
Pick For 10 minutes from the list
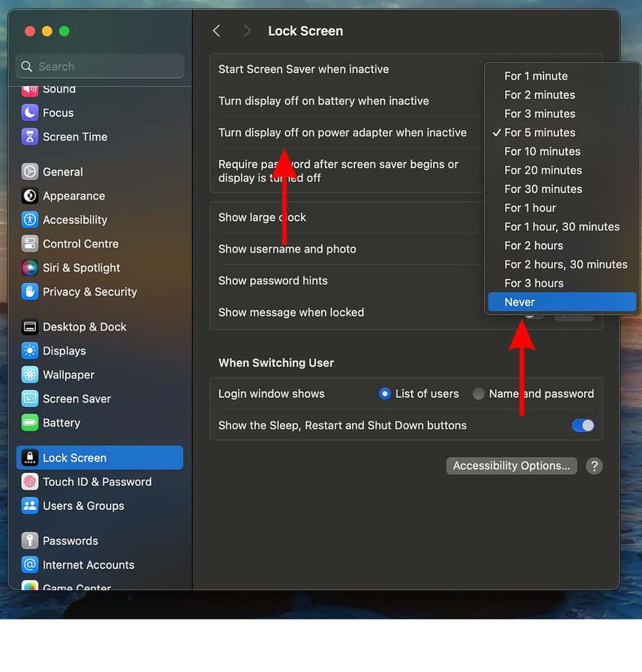click(x=542, y=151)
